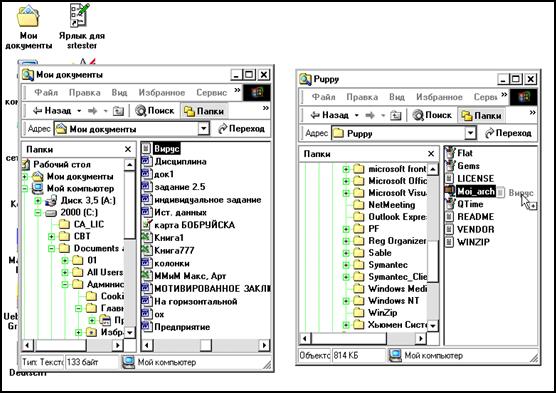
Task: Click Переход button in Мои документы window
Action: pyautogui.click(x=241, y=128)
